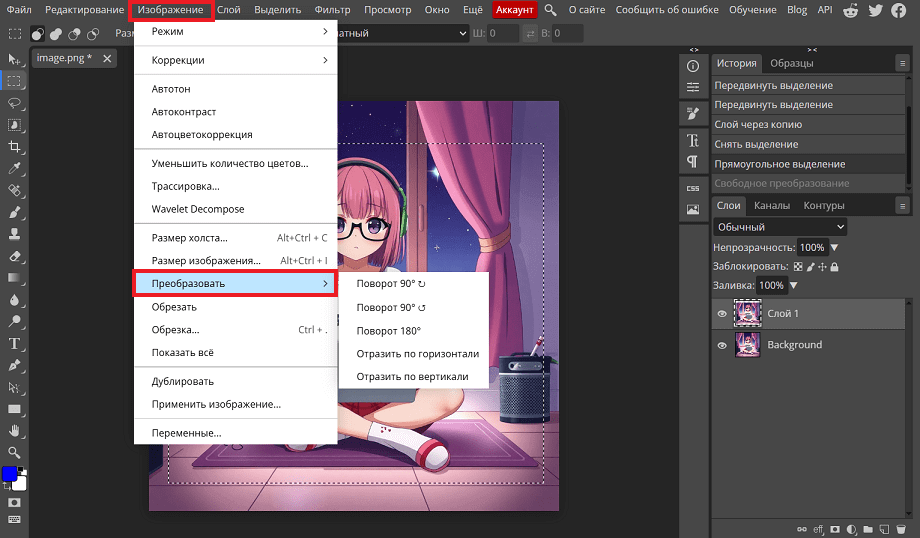
Task: Click the search magnifier in menu bar
Action: 551,10
